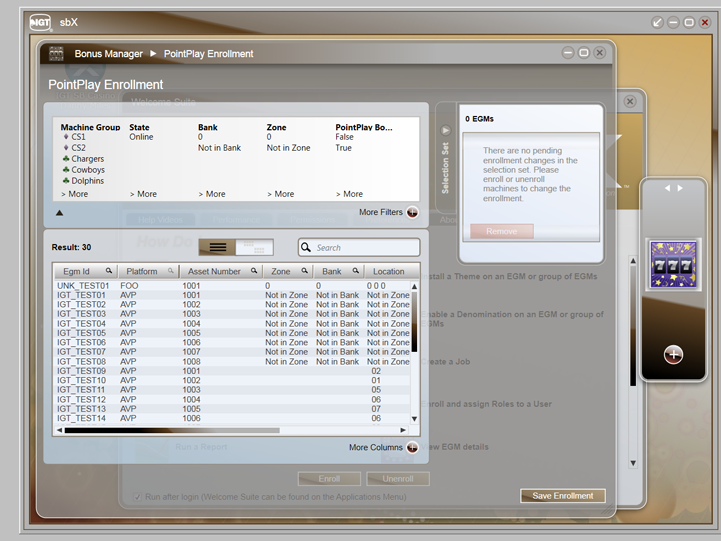Filter by Bank column magnifier icon
721x541 pixels.
[355, 271]
